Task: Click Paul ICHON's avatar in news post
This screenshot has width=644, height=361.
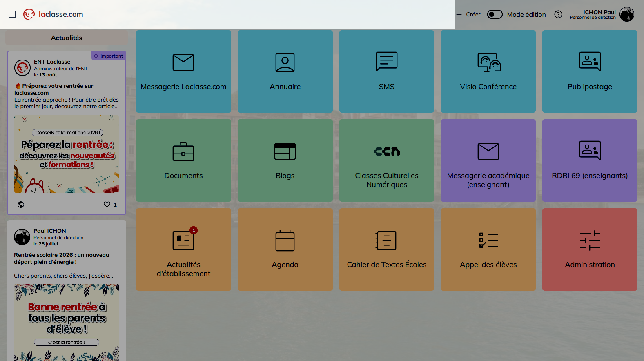Action: [x=22, y=237]
